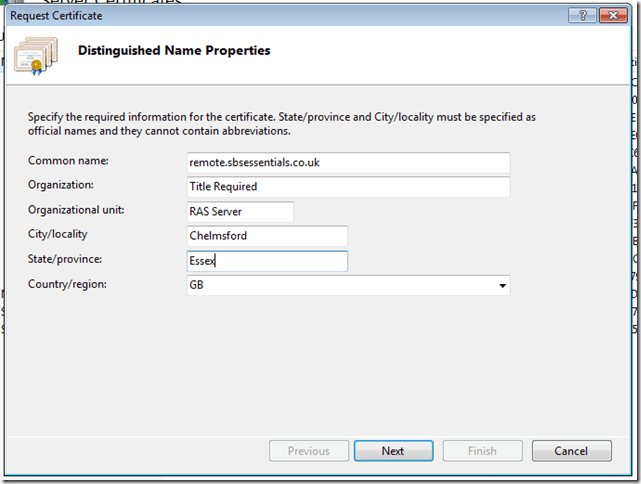Select the Organizational unit field with RAS Server
The image size is (641, 484).
pos(240,211)
